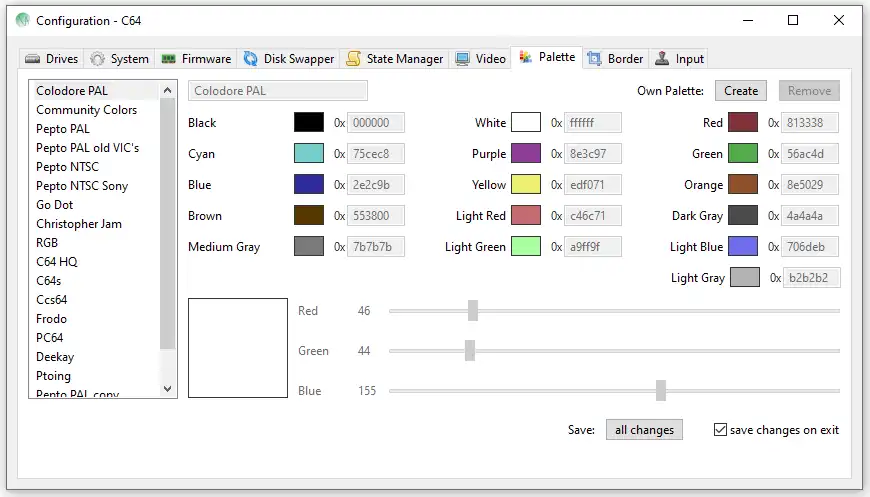Click the Blue slider handle

click(661, 390)
